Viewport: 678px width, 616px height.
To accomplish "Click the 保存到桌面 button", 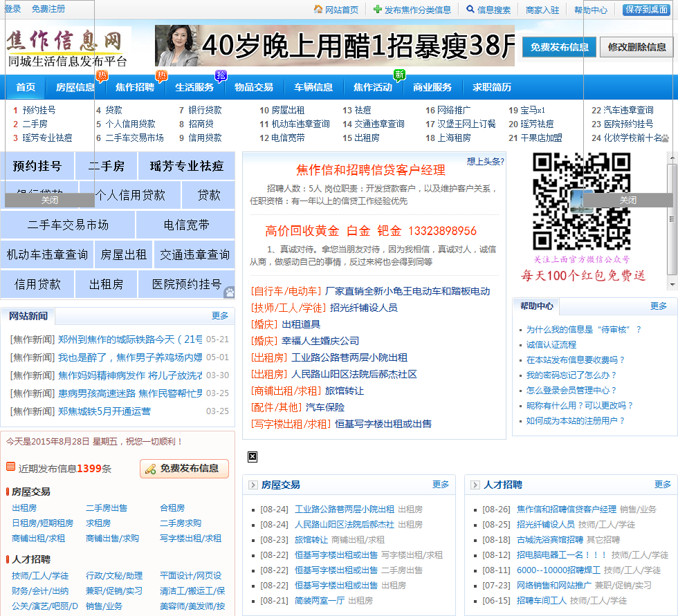I will coord(646,10).
